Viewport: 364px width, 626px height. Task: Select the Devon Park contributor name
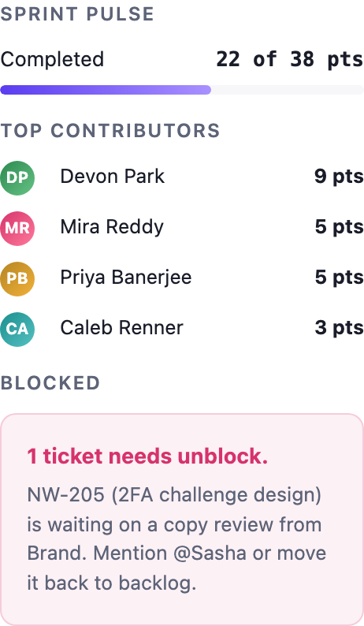tap(112, 177)
